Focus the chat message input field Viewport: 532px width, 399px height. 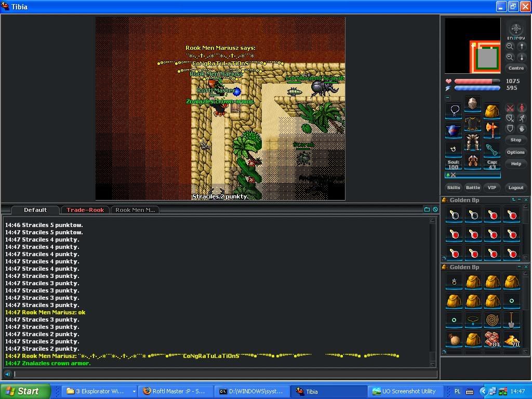[x=223, y=374]
